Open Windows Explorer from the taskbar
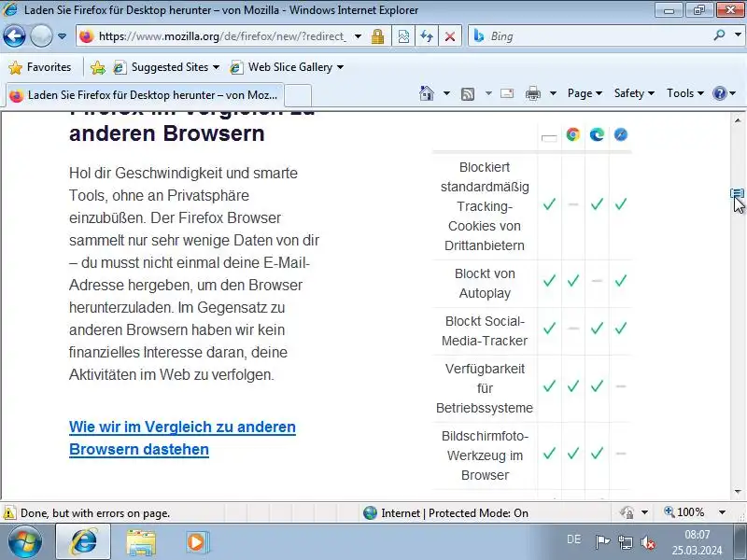The width and height of the screenshot is (747, 560). (141, 542)
